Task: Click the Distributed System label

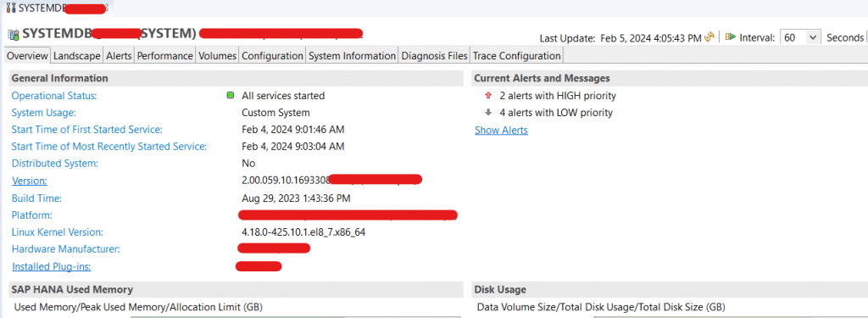Action: tap(55, 164)
